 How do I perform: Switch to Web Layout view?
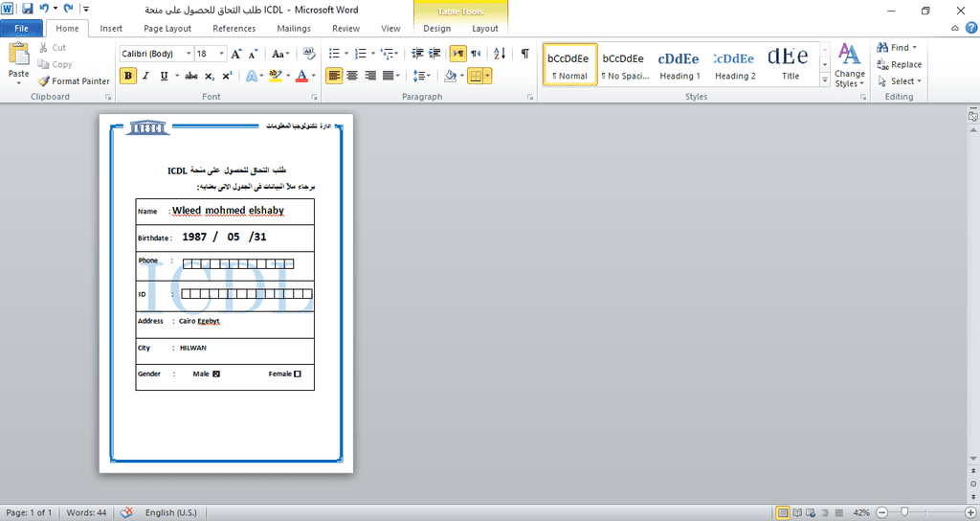811,513
